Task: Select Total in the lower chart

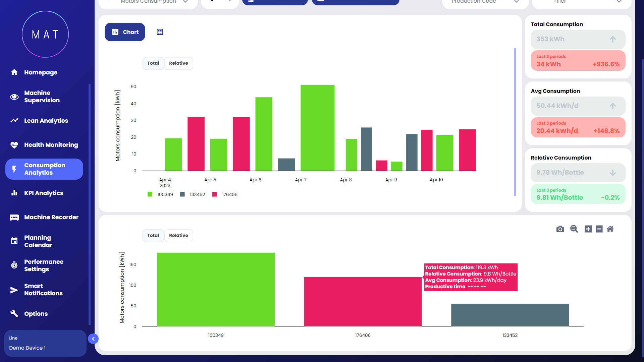Action: pyautogui.click(x=153, y=236)
